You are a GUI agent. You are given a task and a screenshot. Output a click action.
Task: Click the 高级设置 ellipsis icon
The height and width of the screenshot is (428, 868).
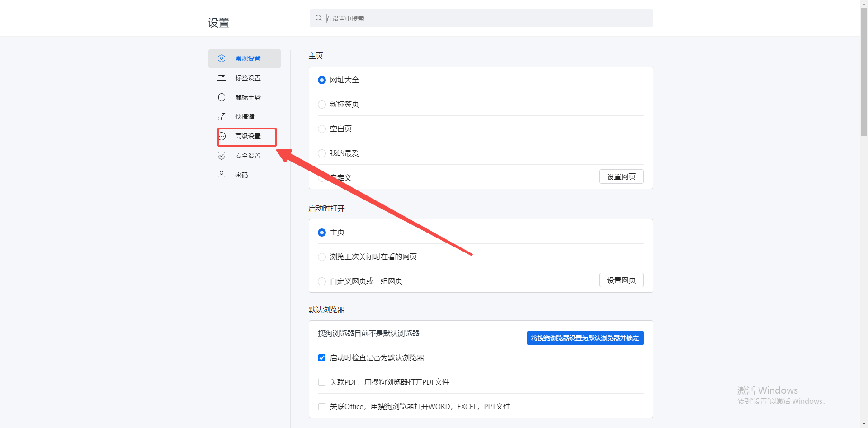click(222, 136)
